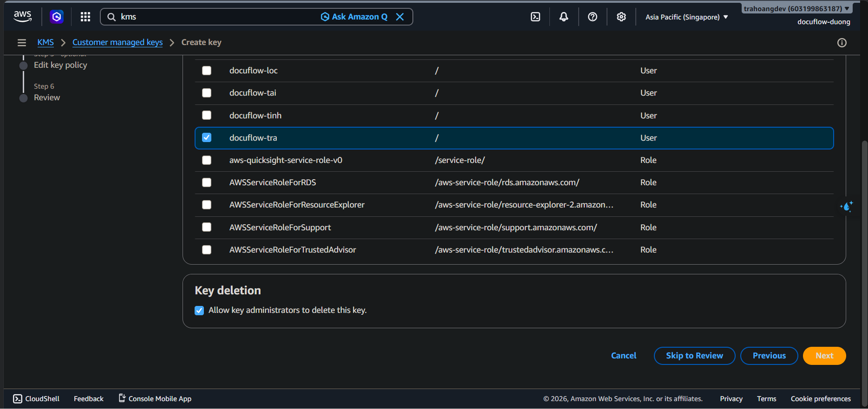Screen dimensions: 868x409
Task: Open the AWS home logo
Action: (x=22, y=17)
